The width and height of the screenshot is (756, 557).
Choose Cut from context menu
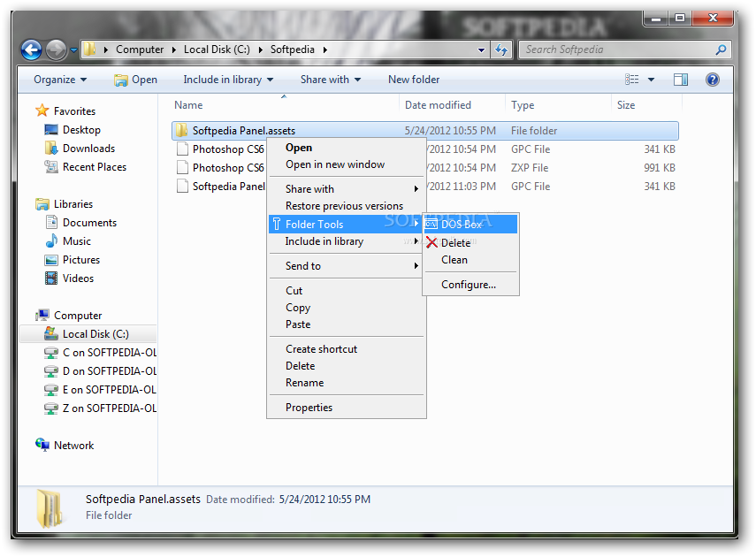click(x=347, y=290)
